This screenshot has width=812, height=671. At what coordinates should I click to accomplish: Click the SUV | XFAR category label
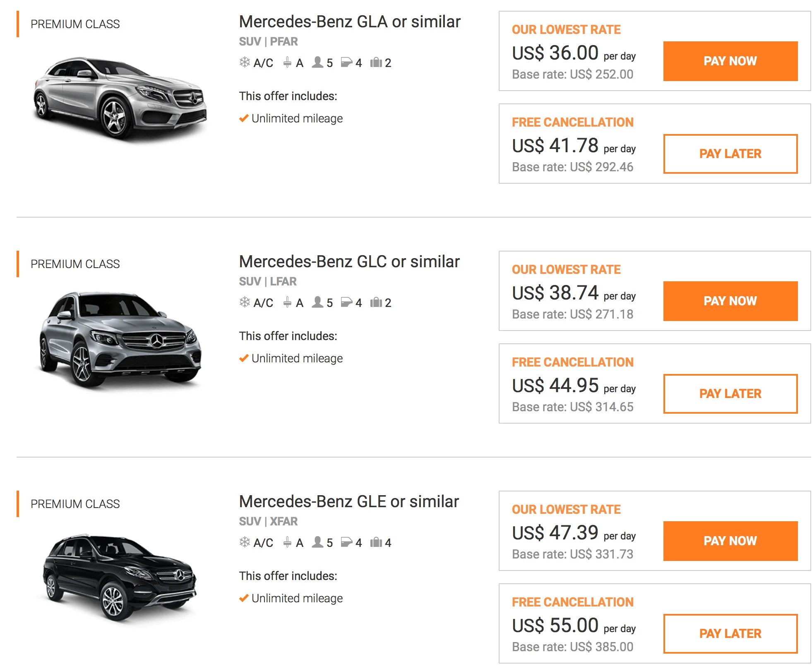(268, 522)
